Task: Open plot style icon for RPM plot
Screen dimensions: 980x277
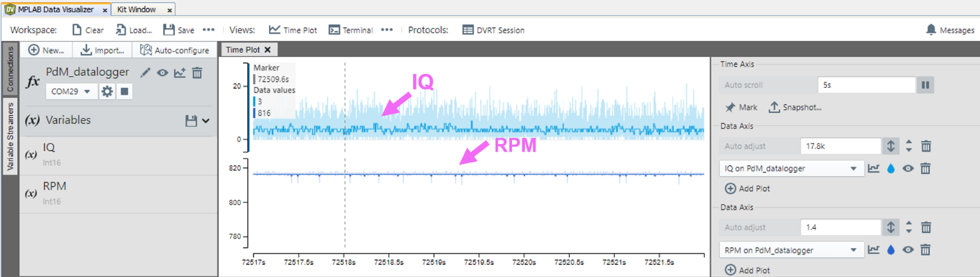Action: coord(874,250)
